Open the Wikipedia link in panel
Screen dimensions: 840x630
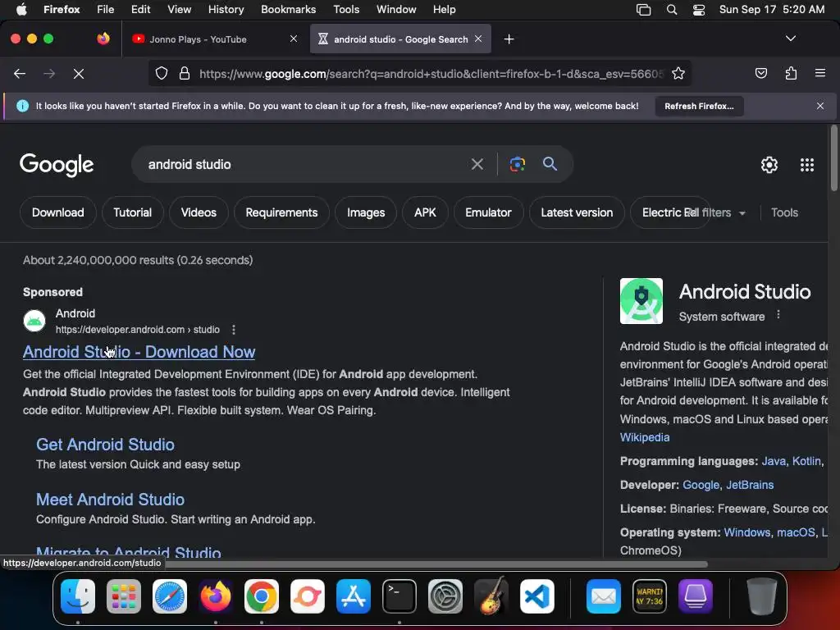(645, 437)
